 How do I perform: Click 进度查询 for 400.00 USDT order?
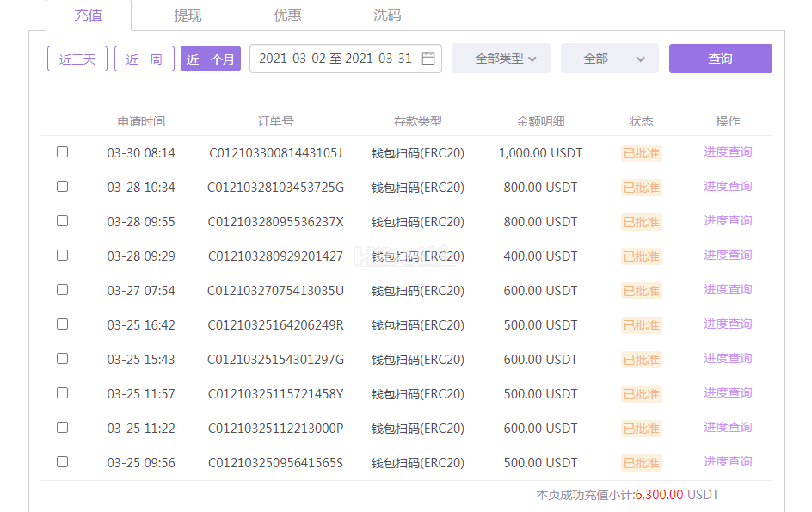[x=728, y=256]
